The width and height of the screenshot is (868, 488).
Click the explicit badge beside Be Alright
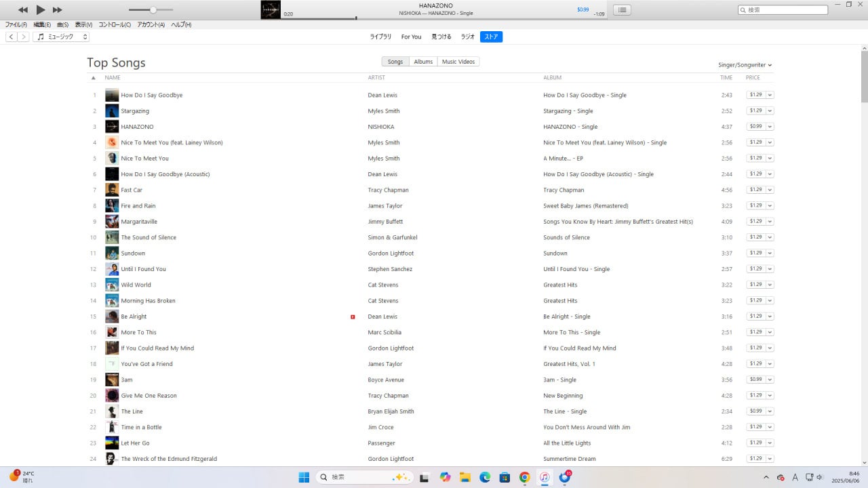(353, 317)
